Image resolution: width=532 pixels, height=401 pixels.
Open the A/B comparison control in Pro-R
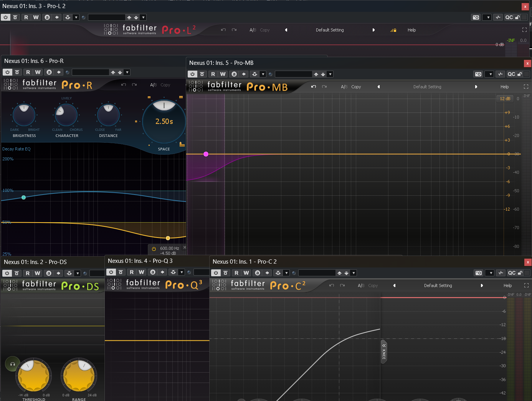pos(153,85)
